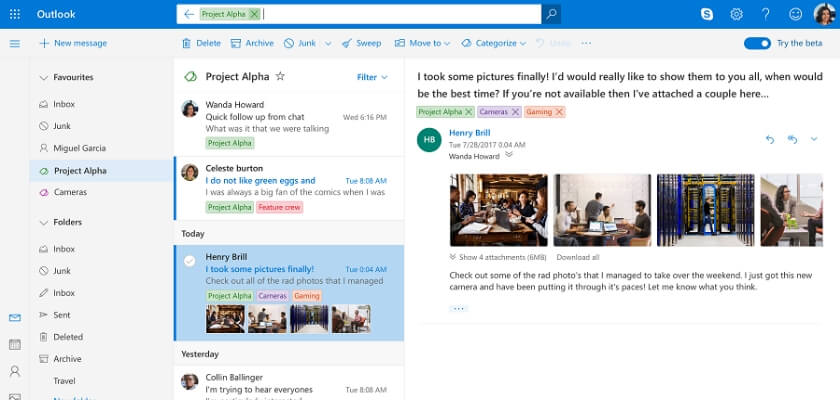Expand Show 4 attachments
840x400 pixels.
tap(498, 257)
